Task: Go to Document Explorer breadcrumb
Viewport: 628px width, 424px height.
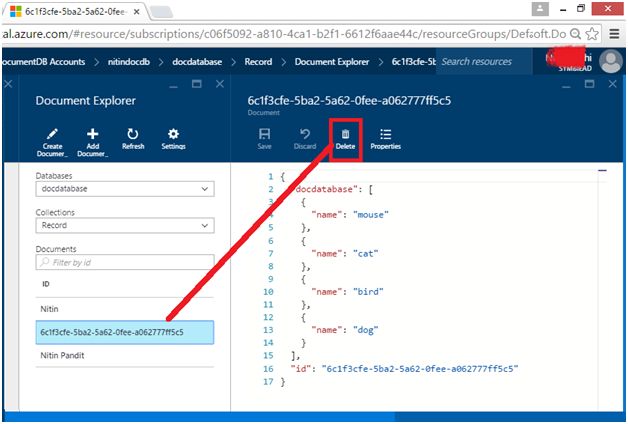Action: [332, 62]
